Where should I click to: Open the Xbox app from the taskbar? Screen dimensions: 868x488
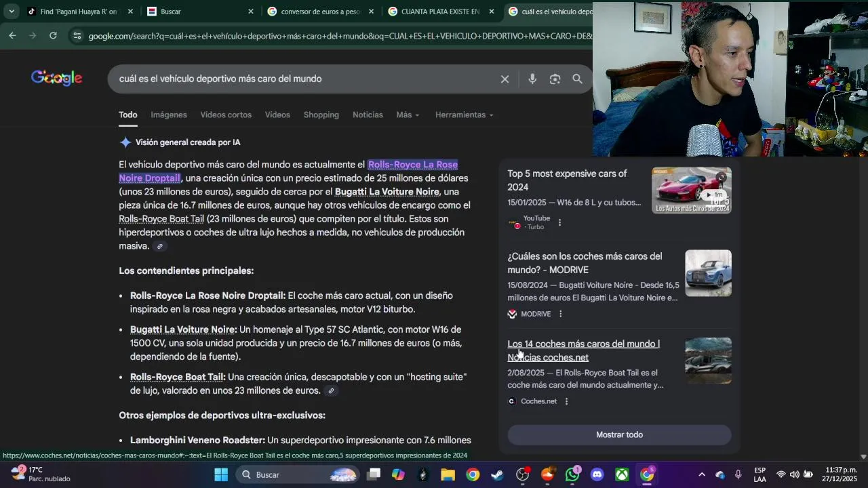point(622,474)
